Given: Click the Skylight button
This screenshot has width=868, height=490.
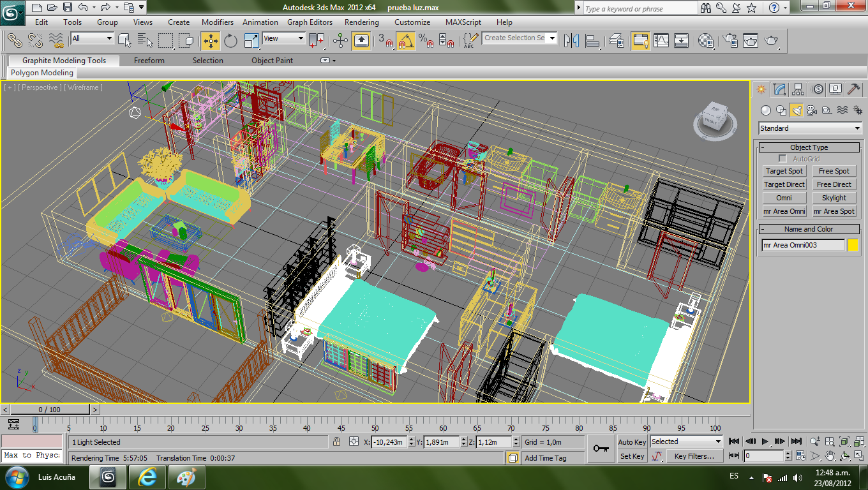Looking at the screenshot, I should pyautogui.click(x=834, y=198).
